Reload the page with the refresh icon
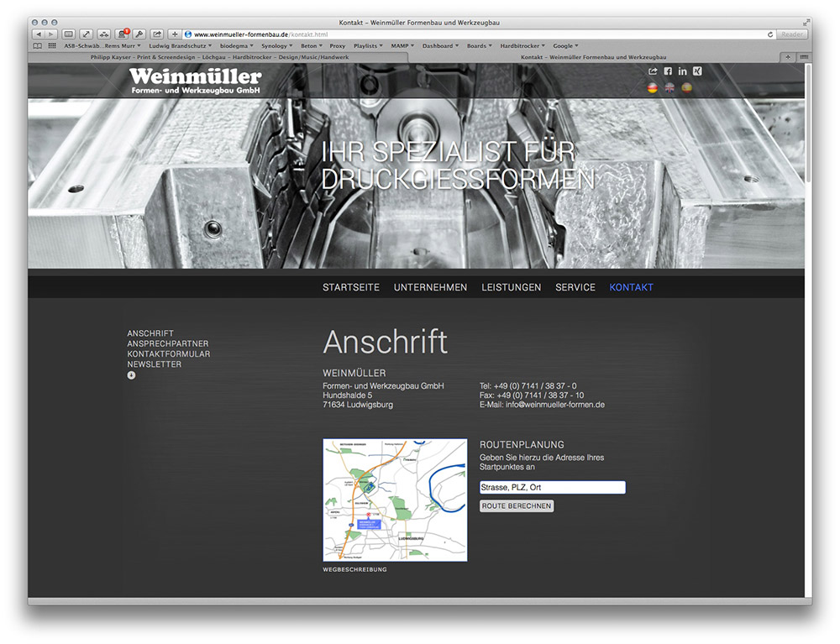The height and width of the screenshot is (644, 840). pos(770,34)
